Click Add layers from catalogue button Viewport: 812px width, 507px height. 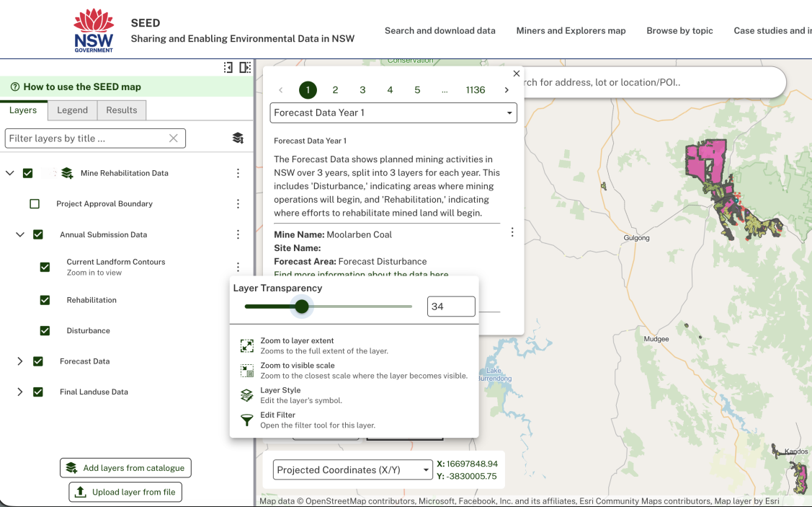(x=125, y=467)
